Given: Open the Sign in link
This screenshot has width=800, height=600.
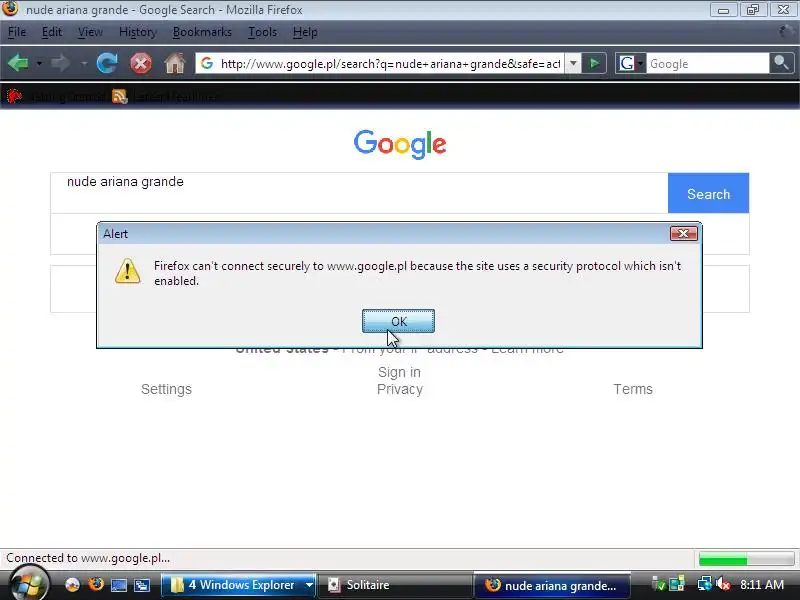Looking at the screenshot, I should coord(399,372).
